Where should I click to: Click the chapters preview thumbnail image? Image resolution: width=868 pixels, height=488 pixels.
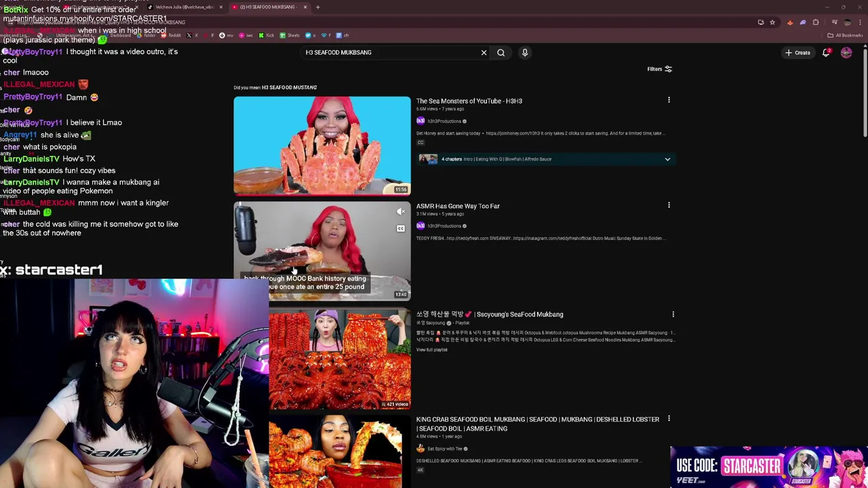click(x=428, y=159)
